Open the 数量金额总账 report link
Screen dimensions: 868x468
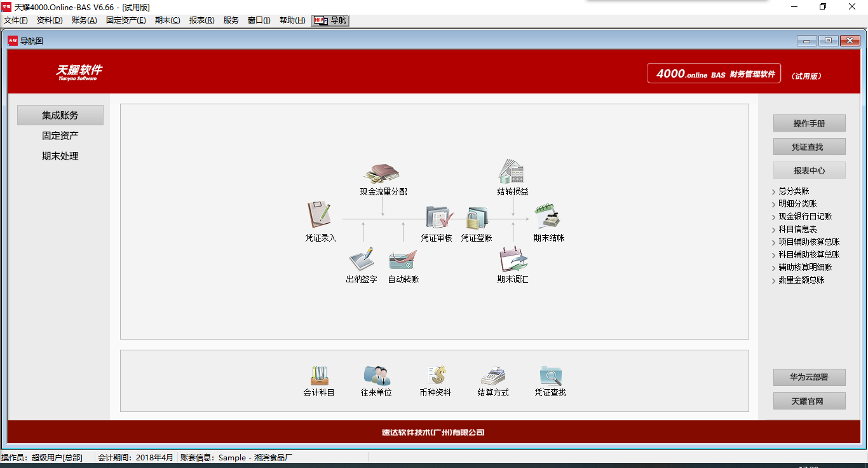coord(801,280)
